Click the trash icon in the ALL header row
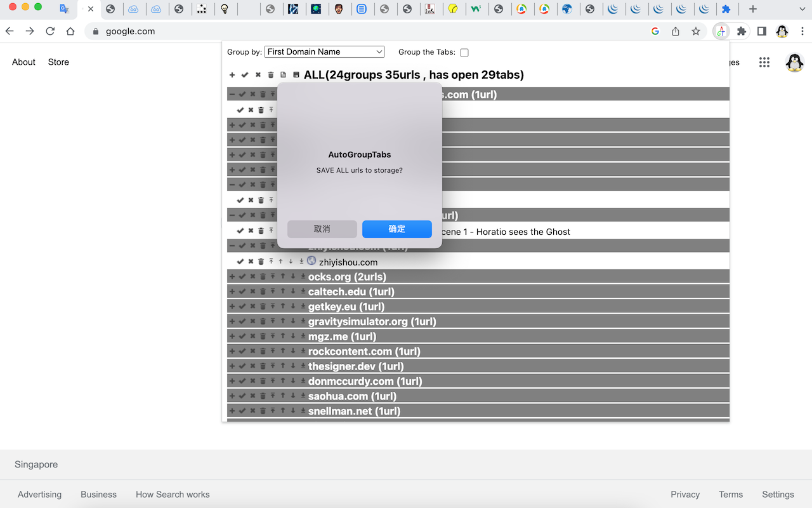 [271, 75]
